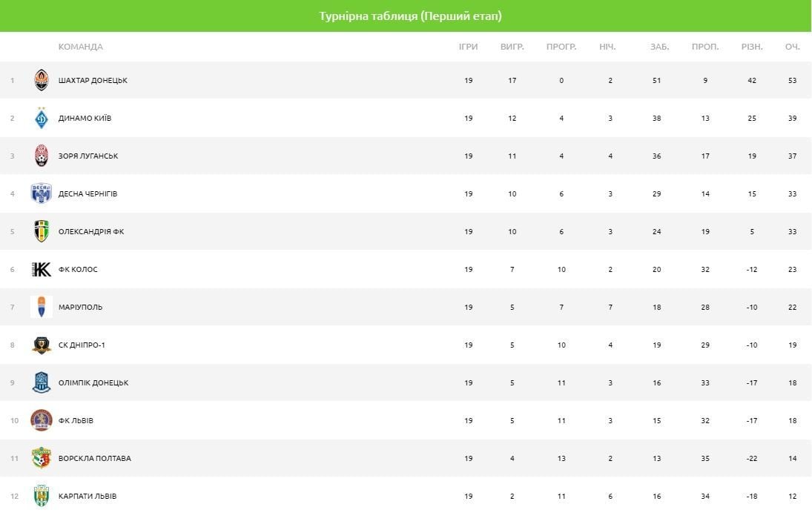Click the РІЗН. goal difference header

pyautogui.click(x=751, y=47)
